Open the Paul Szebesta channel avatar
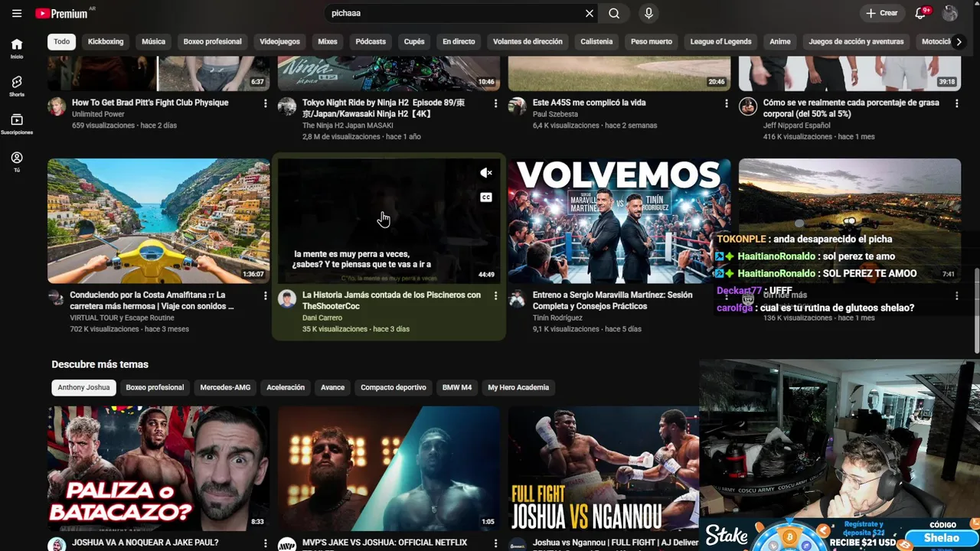Image resolution: width=980 pixels, height=551 pixels. click(x=518, y=106)
